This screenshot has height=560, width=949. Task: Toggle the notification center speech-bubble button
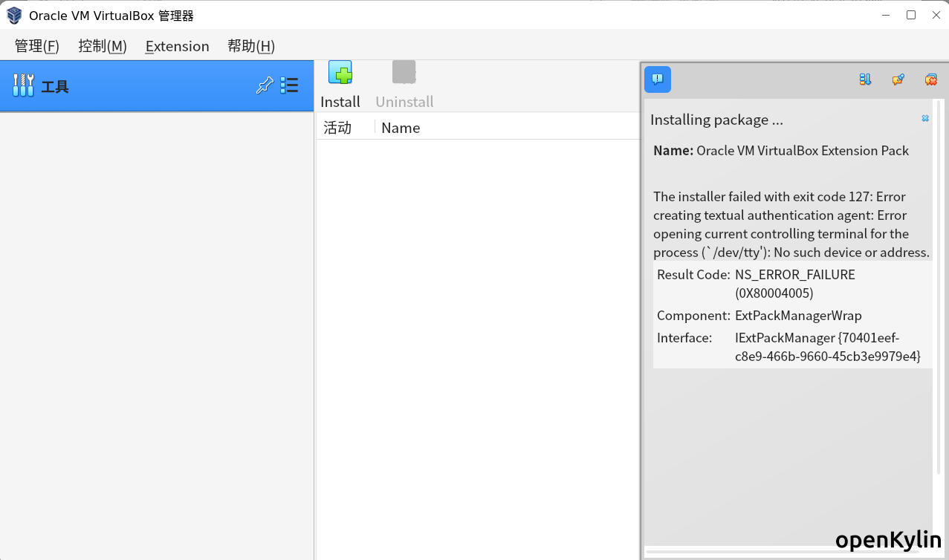658,79
